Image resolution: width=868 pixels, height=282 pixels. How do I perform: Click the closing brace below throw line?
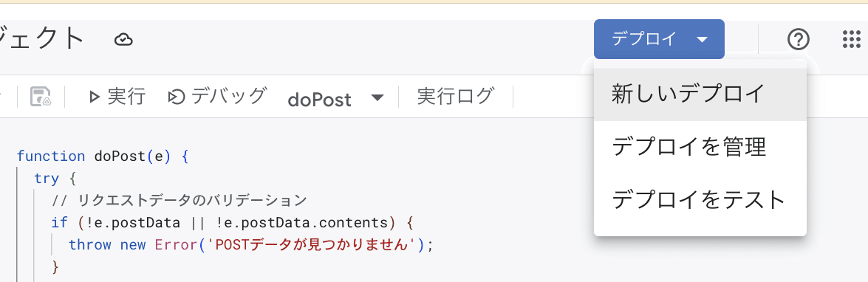coord(55,266)
